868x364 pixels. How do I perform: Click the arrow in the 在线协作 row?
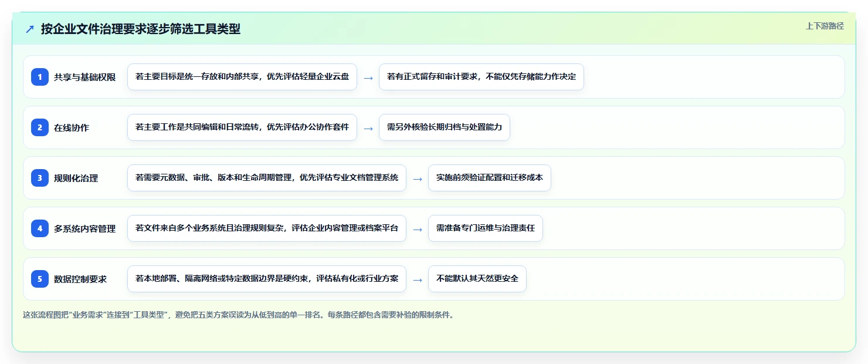coord(368,128)
